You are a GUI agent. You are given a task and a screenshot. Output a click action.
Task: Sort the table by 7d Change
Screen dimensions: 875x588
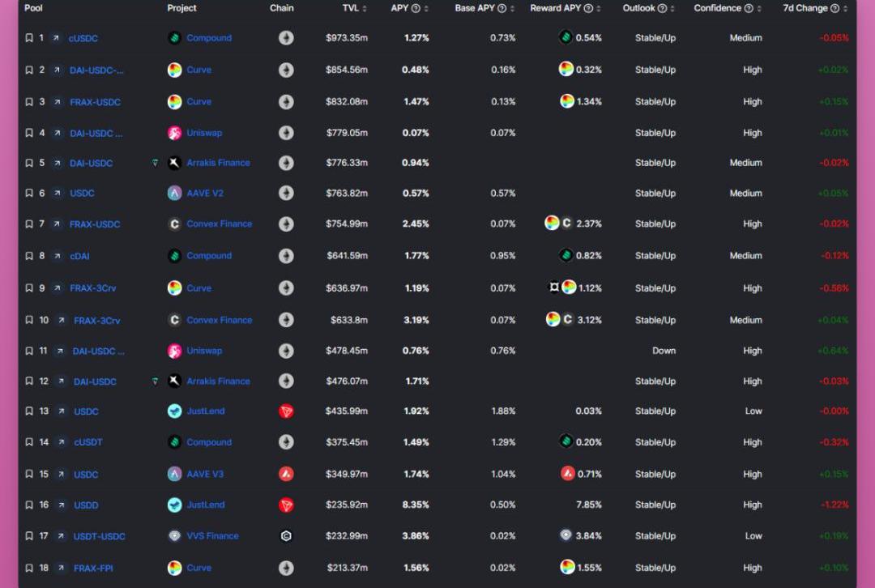point(845,8)
